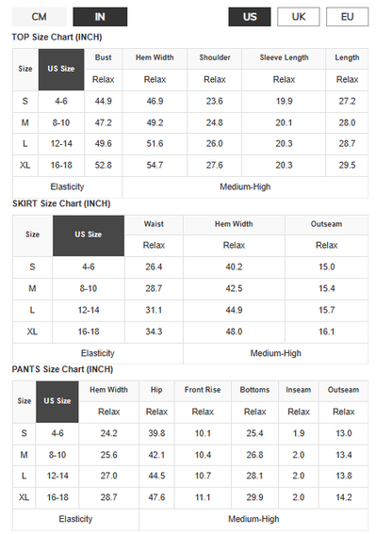Click US Size header in SKIRT chart
Image resolution: width=392 pixels, height=534 pixels.
[x=89, y=235]
